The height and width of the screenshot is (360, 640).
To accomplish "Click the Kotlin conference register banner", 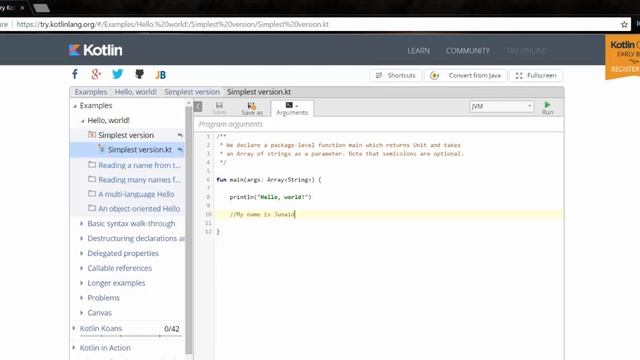I will coord(622,57).
